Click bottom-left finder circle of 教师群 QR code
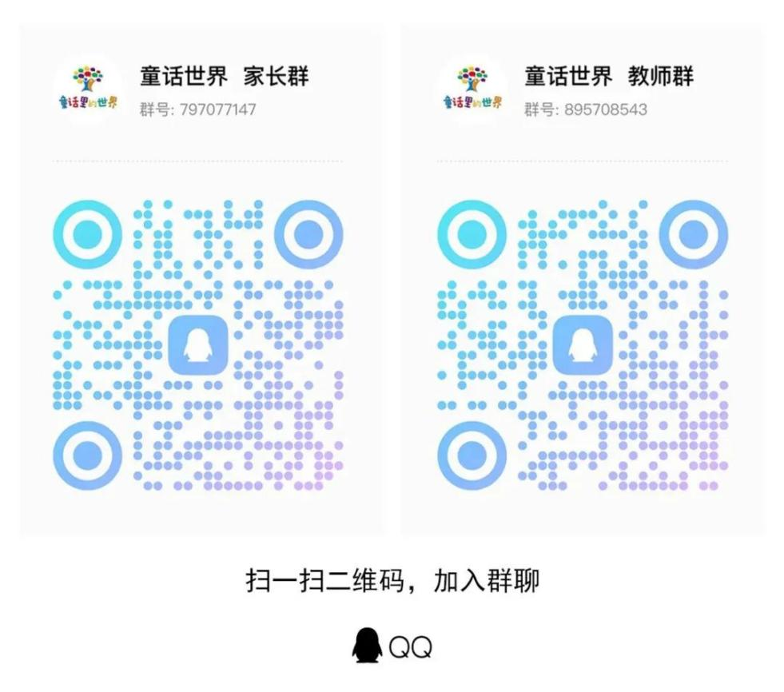This screenshot has height=692, width=784. click(x=472, y=455)
